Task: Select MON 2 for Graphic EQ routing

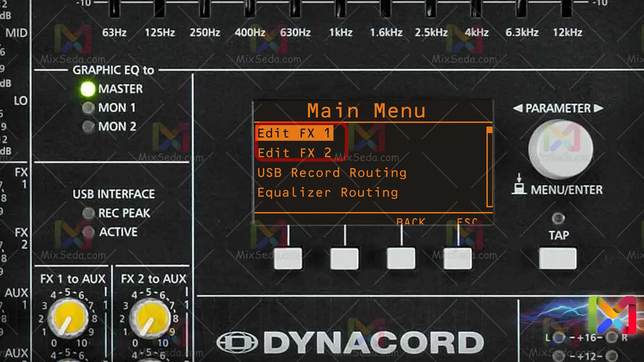Action: pos(88,127)
